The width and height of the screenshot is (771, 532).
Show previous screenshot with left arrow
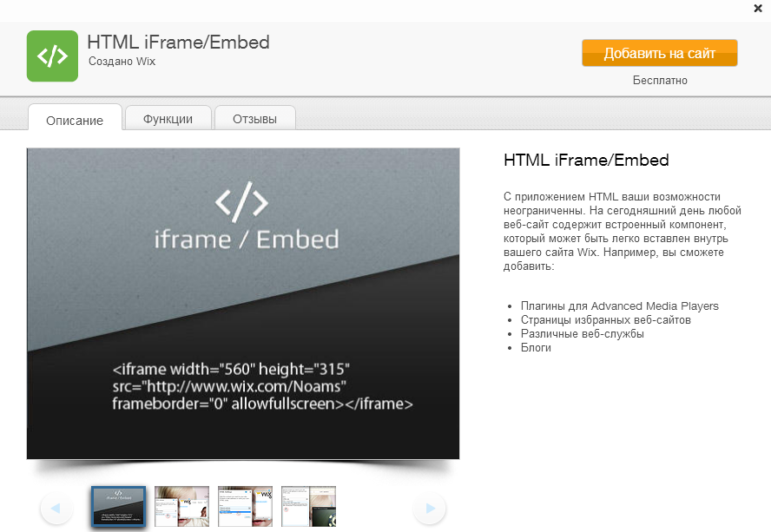coord(56,508)
